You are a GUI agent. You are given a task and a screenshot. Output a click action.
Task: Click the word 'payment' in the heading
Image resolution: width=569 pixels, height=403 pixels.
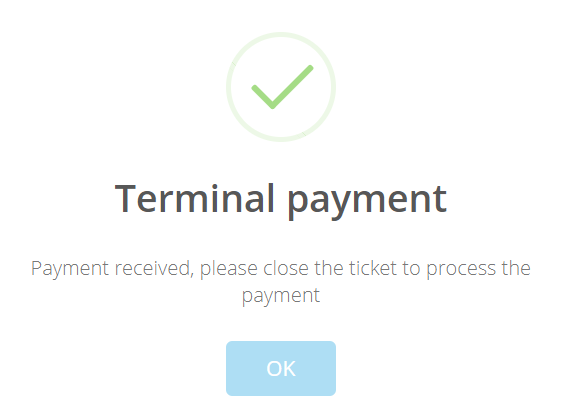(367, 202)
